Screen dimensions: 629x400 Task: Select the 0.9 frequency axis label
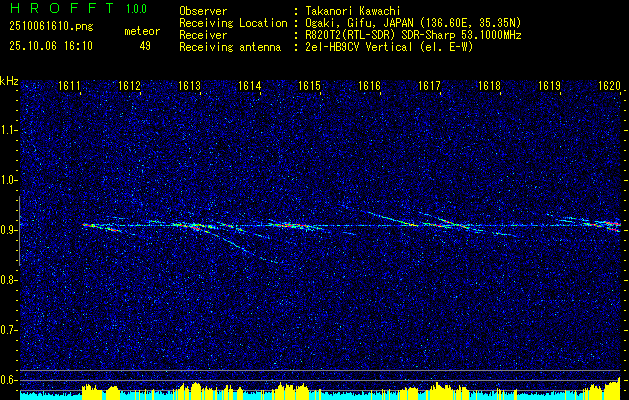click(10, 230)
